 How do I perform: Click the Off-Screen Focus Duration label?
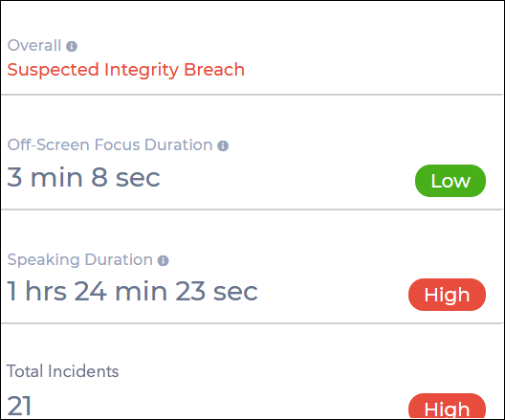(x=110, y=144)
